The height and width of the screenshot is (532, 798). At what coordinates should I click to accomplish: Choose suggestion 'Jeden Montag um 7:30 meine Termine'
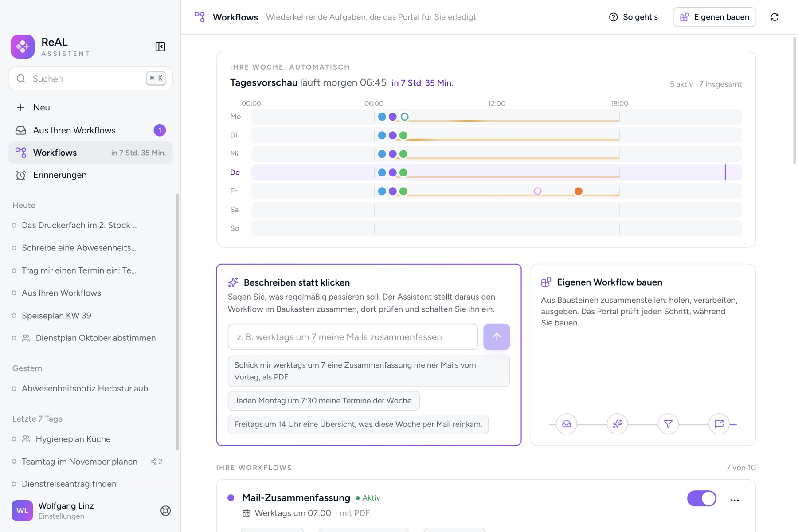pyautogui.click(x=324, y=401)
